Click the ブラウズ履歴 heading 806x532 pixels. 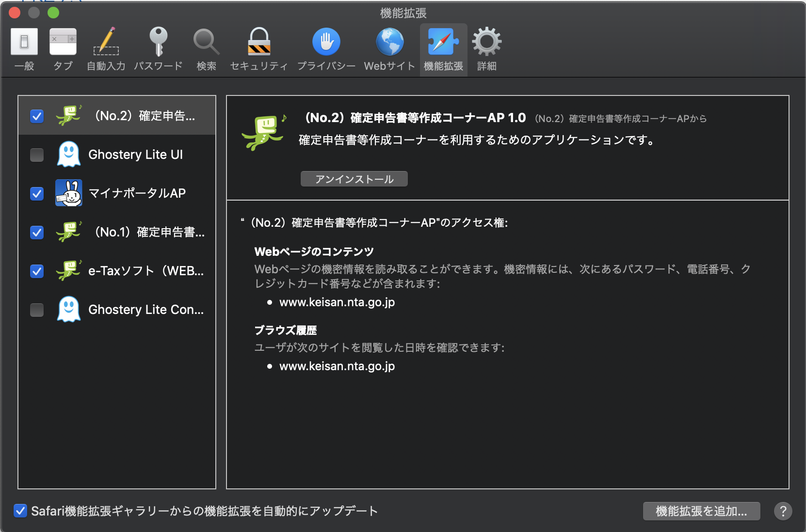coord(286,330)
